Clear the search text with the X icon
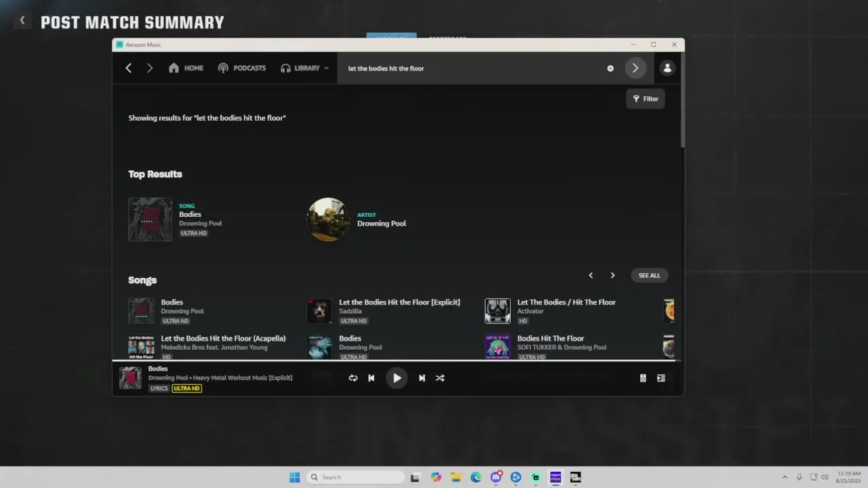 click(610, 68)
